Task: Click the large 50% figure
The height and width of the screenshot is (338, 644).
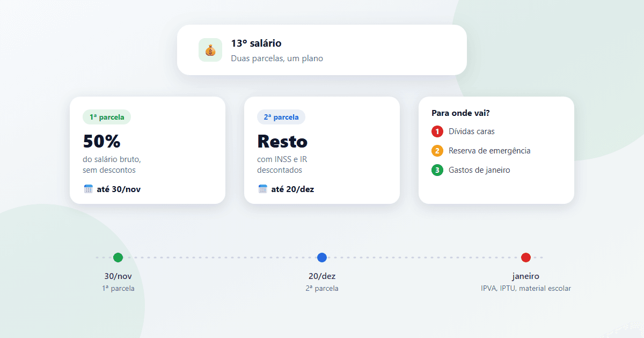Action: pyautogui.click(x=102, y=141)
